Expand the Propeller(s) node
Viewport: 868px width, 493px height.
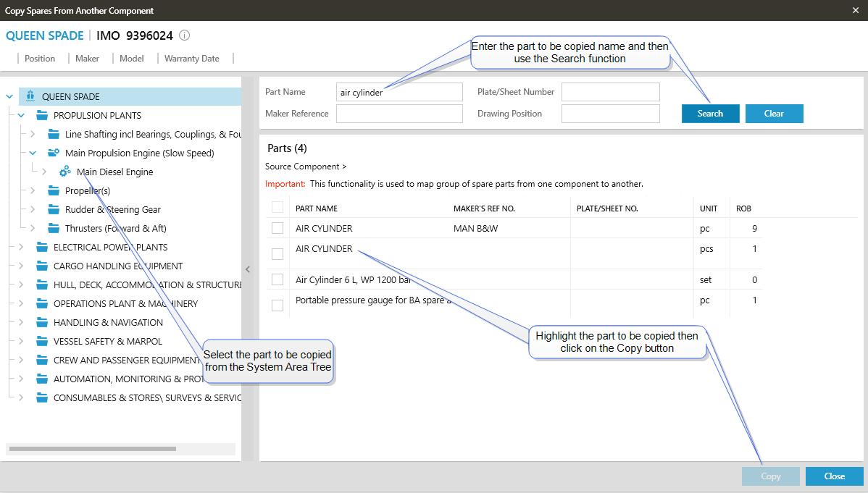click(x=33, y=190)
